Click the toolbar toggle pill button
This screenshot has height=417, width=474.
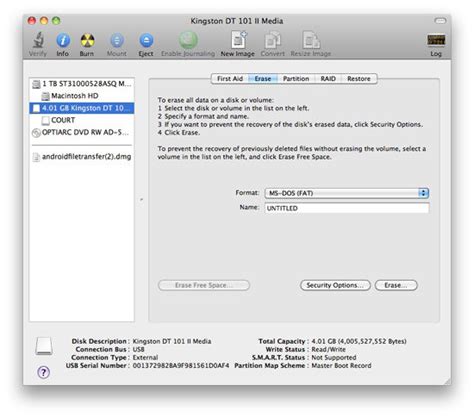point(440,21)
